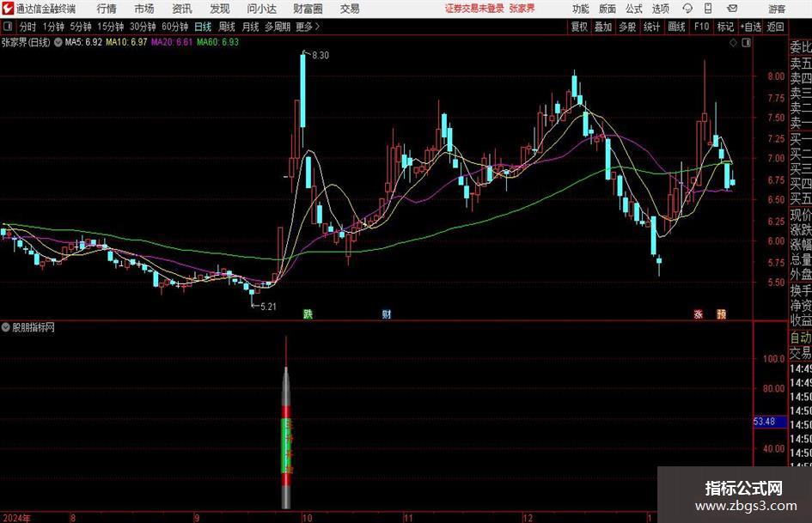Click 证券交易未登录 login notice
The image size is (812, 523).
tap(474, 9)
